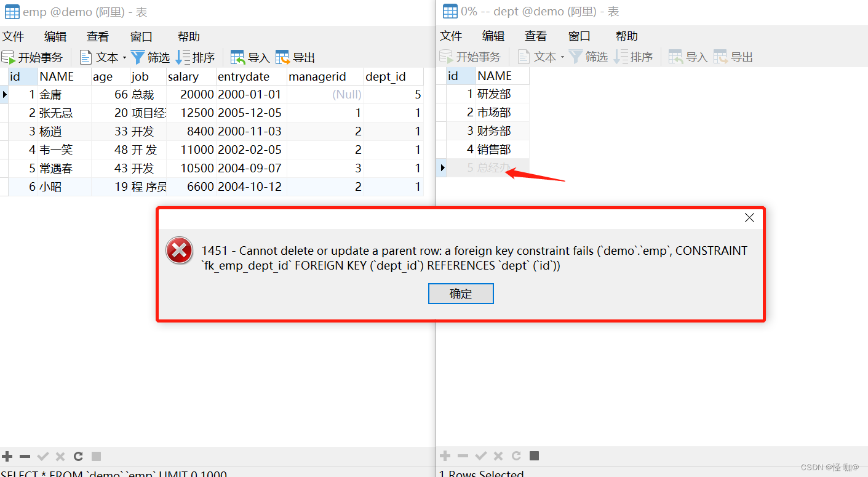The image size is (868, 477).
Task: Open 文件 menu in emp window
Action: coord(13,36)
